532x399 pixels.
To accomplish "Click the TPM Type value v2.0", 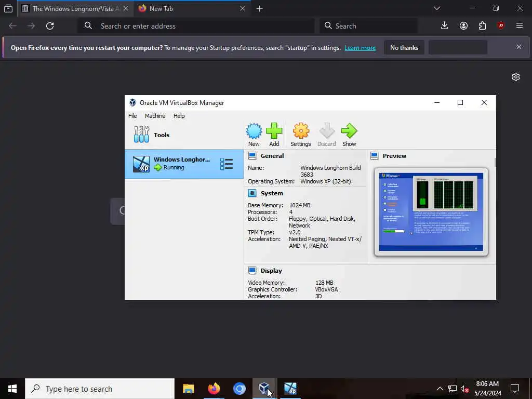I will (x=295, y=232).
